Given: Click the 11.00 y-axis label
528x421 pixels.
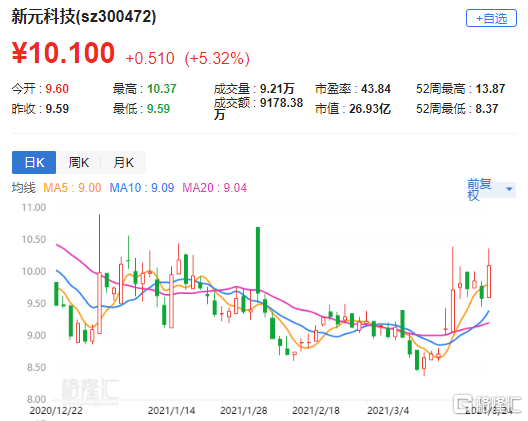Looking at the screenshot, I should pyautogui.click(x=34, y=207).
